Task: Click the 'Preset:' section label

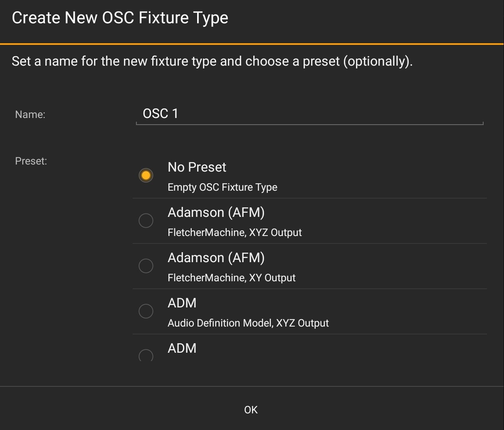Action: pos(31,161)
